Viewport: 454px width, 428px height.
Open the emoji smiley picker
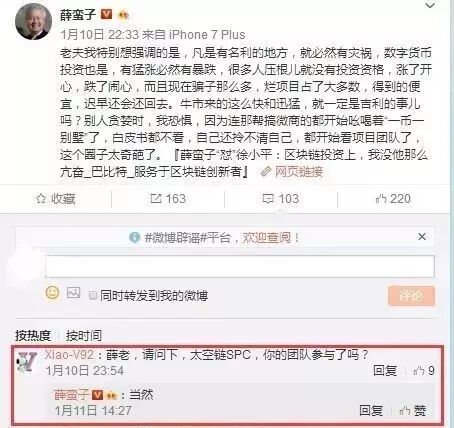coord(52,293)
